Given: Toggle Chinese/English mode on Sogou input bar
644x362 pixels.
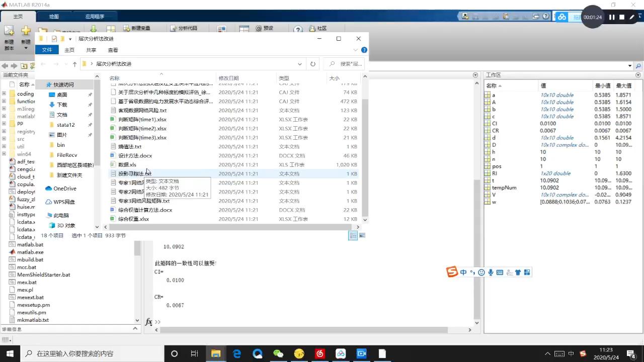Looking at the screenshot, I should click(463, 272).
